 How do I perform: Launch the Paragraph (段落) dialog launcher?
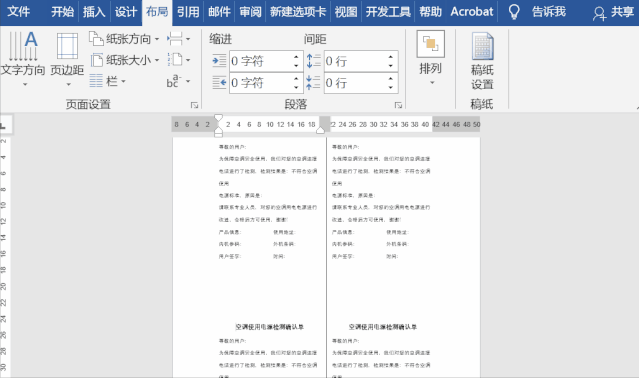(x=398, y=105)
